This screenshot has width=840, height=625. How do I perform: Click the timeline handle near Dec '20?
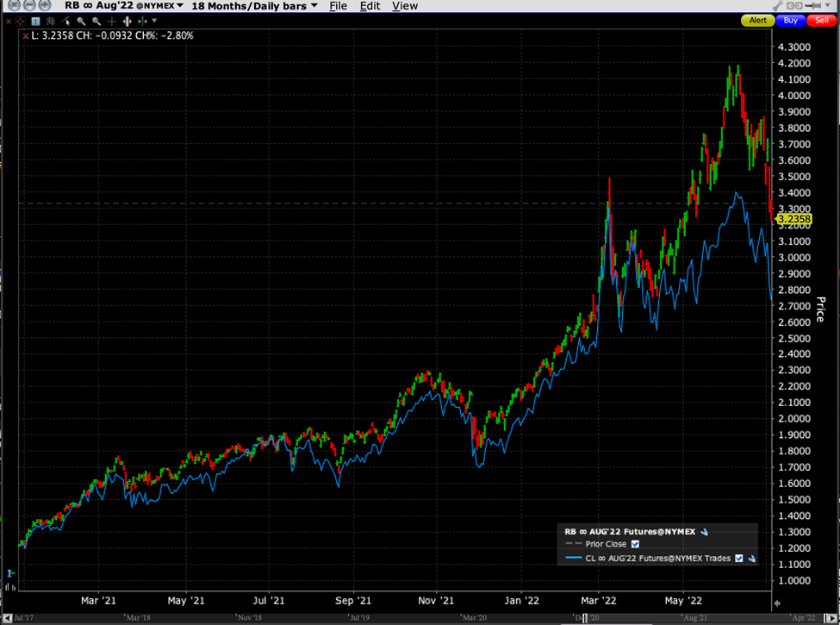[x=585, y=618]
